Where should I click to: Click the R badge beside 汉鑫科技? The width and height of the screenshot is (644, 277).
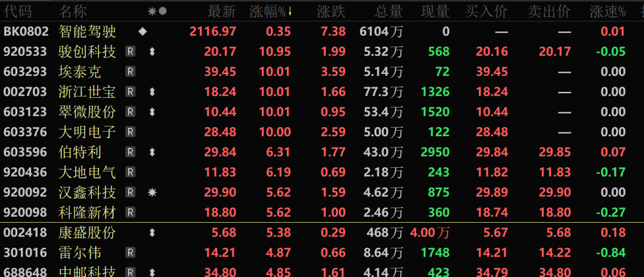[x=130, y=192]
